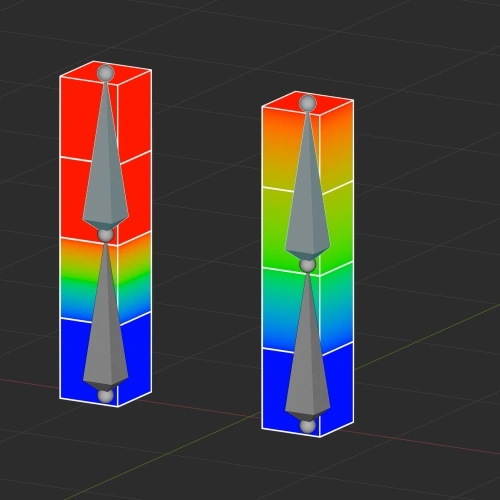
Task: Click the bottom root joint sphere of left armature
Action: pos(106,396)
